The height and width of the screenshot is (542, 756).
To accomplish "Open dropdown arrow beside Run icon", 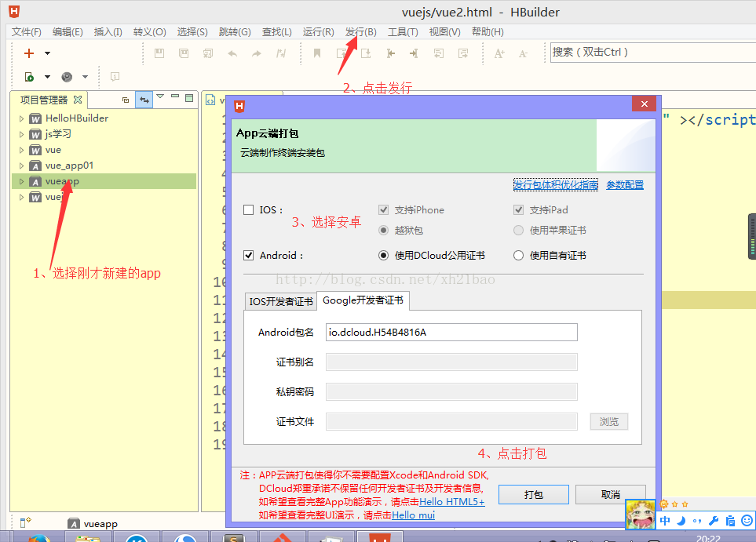I will (x=47, y=77).
